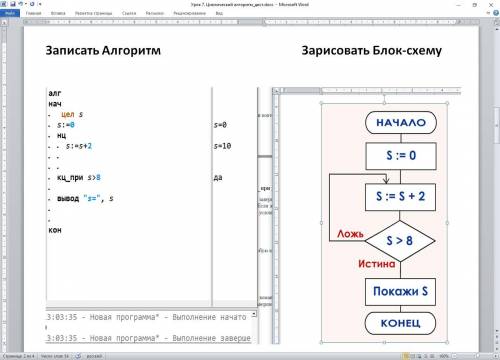
Task: Switch to the Вид ribbon tab
Action: pyautogui.click(x=219, y=13)
